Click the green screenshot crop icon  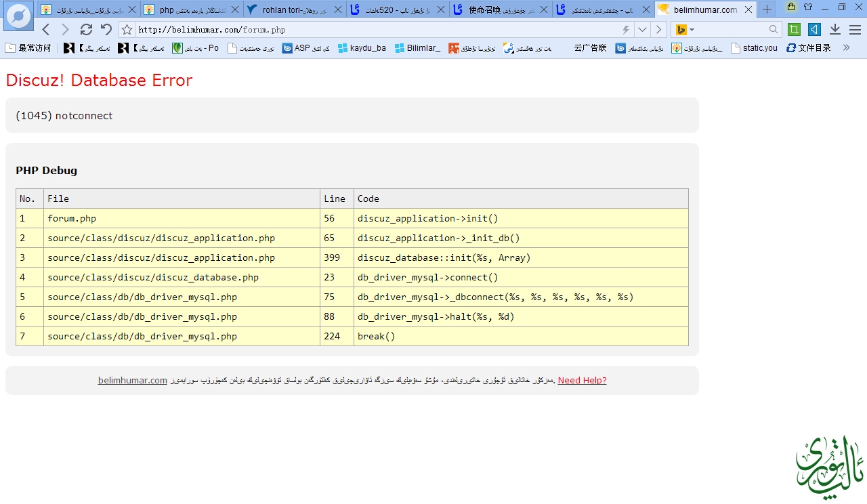tap(795, 30)
